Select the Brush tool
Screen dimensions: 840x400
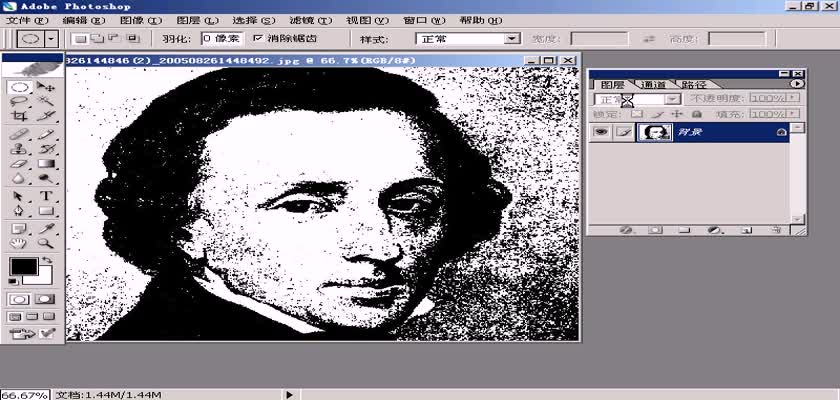[x=47, y=134]
